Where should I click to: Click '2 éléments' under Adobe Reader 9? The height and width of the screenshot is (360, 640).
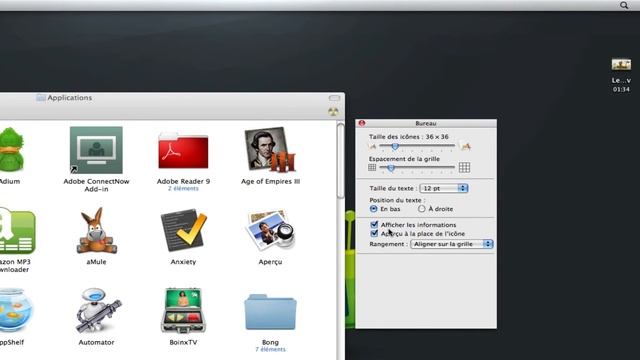coord(183,189)
